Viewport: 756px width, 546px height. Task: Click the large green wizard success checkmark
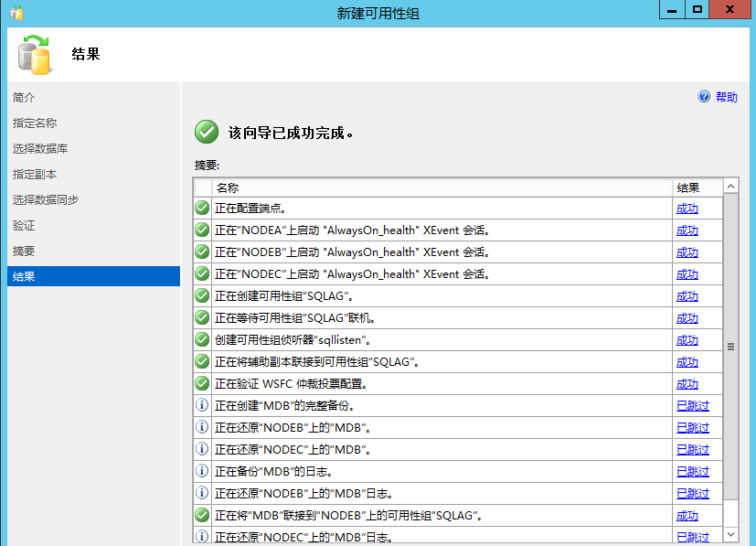click(x=207, y=133)
